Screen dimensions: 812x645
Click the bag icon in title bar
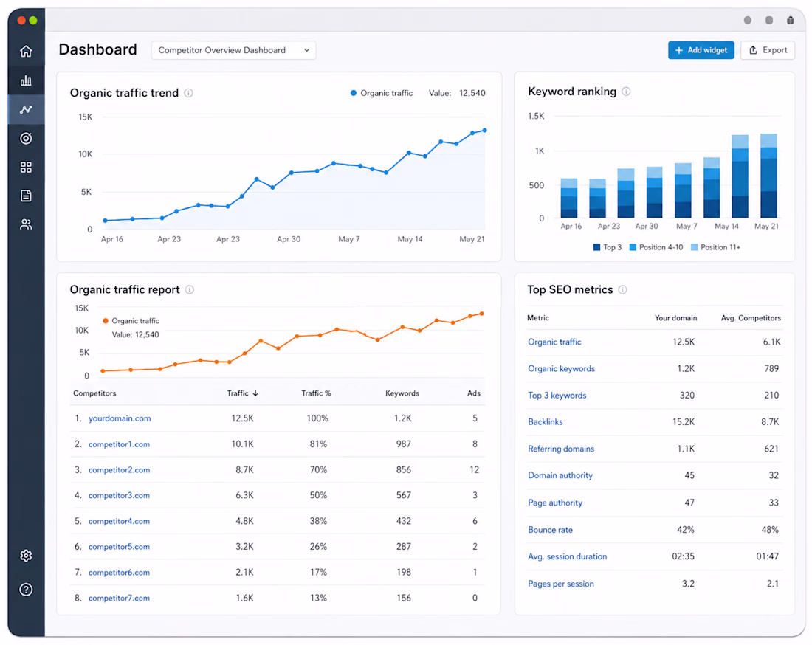click(x=791, y=20)
